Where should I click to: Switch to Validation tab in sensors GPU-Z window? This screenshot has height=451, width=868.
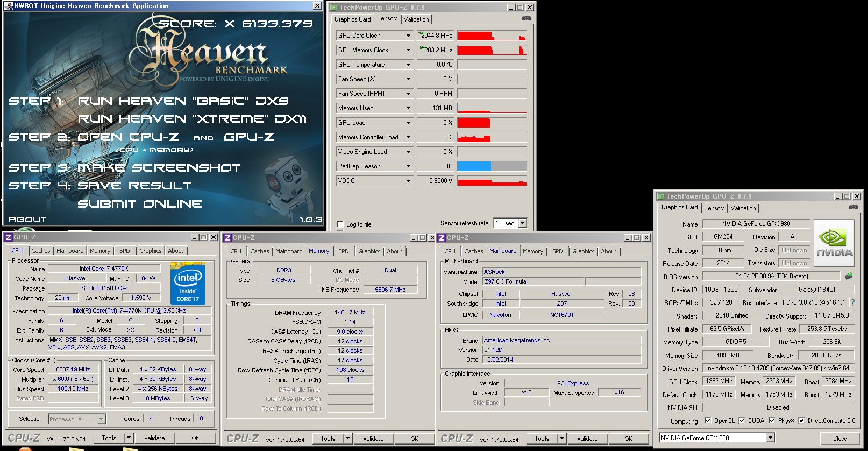pyautogui.click(x=416, y=19)
